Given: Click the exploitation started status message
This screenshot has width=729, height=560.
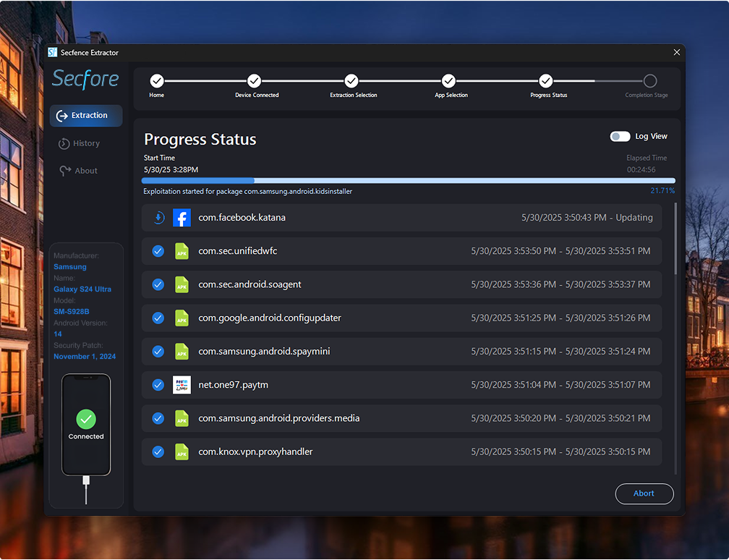Looking at the screenshot, I should point(247,192).
